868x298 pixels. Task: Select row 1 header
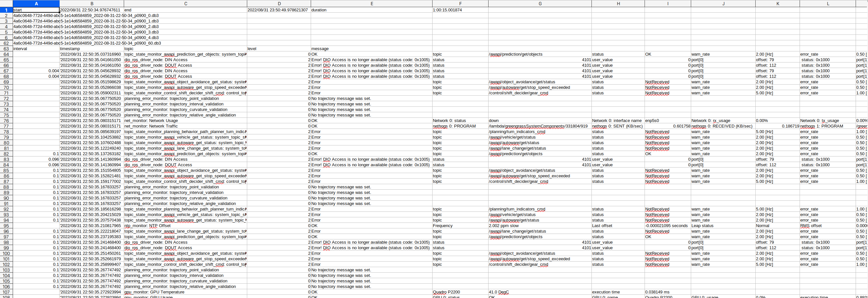point(7,10)
